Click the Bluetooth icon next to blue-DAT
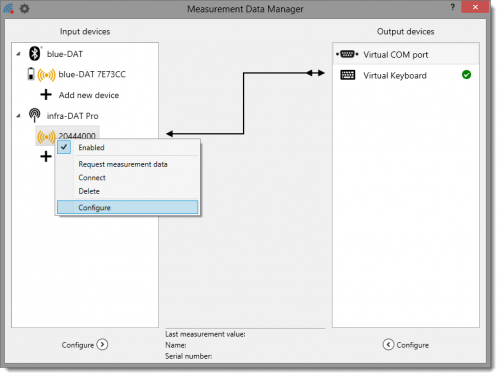500x377 pixels. [x=35, y=53]
